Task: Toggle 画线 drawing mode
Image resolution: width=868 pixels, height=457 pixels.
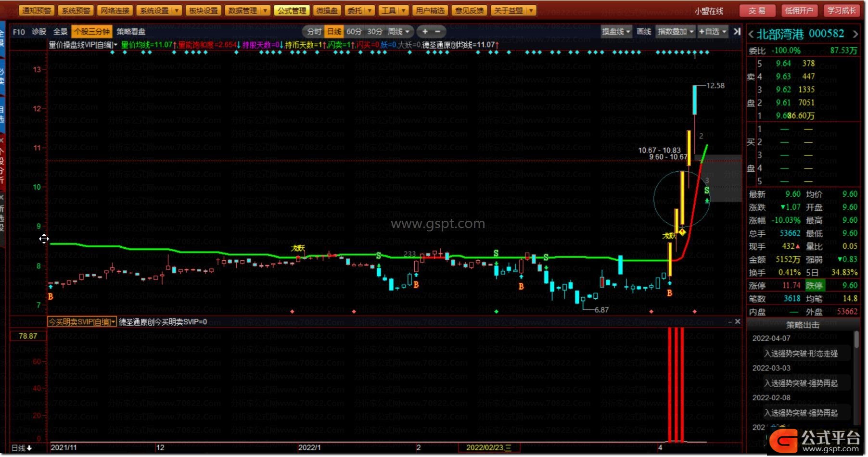Action: 644,32
